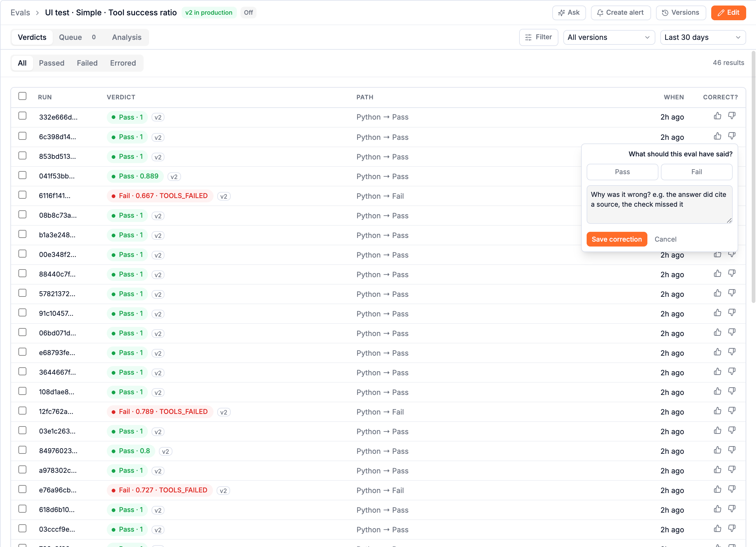This screenshot has width=756, height=547.
Task: Thumbs down the 332e666d run verdict
Action: click(732, 116)
